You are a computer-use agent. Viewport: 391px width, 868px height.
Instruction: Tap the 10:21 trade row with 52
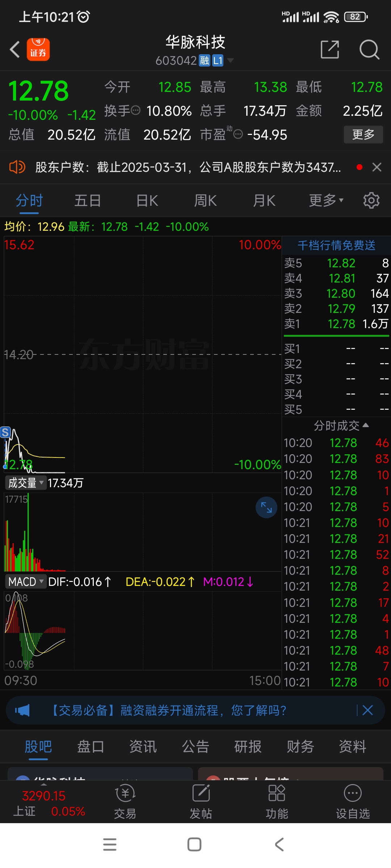pyautogui.click(x=336, y=554)
